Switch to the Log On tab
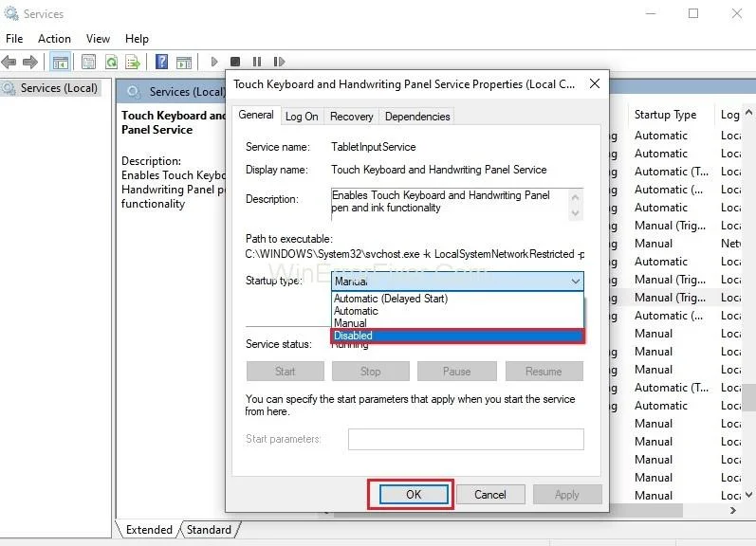The height and width of the screenshot is (546, 756). (302, 117)
